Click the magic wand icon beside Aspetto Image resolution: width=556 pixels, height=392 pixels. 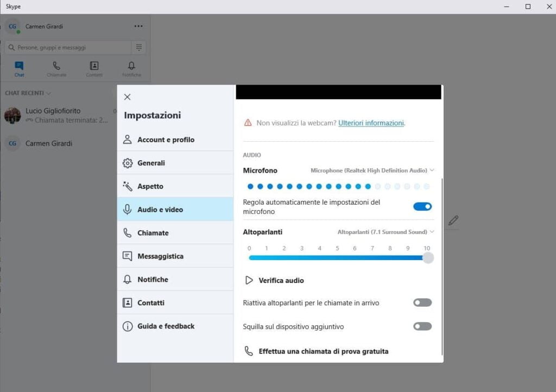point(127,186)
